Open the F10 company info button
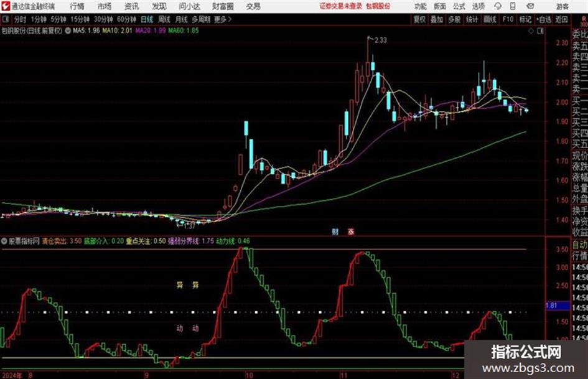 (x=508, y=19)
